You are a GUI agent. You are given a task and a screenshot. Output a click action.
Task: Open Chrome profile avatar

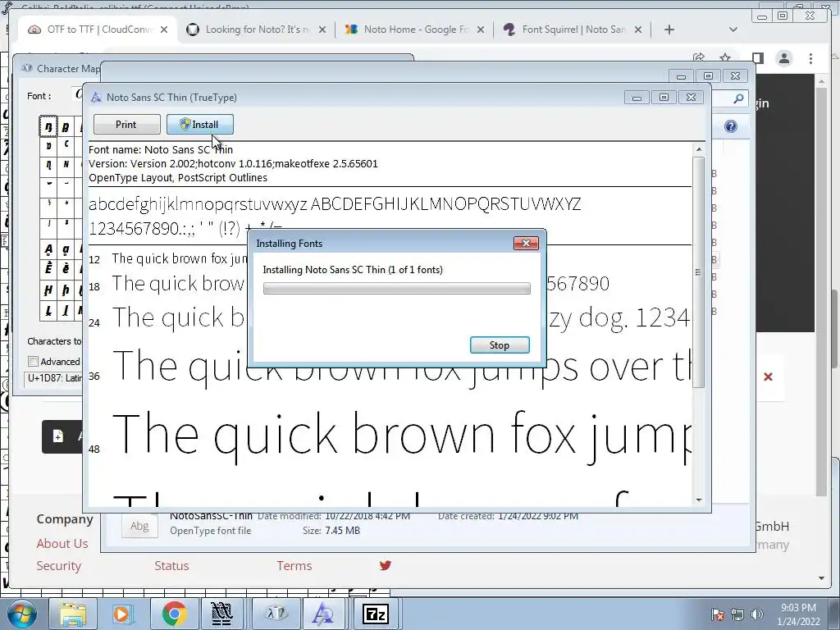coord(783,58)
